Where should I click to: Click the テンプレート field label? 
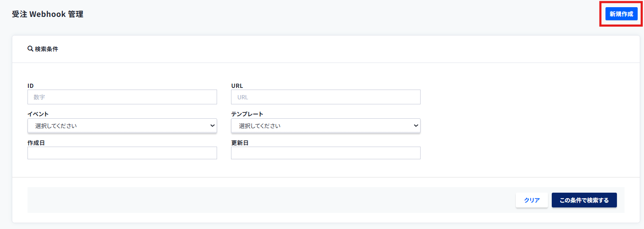click(247, 114)
